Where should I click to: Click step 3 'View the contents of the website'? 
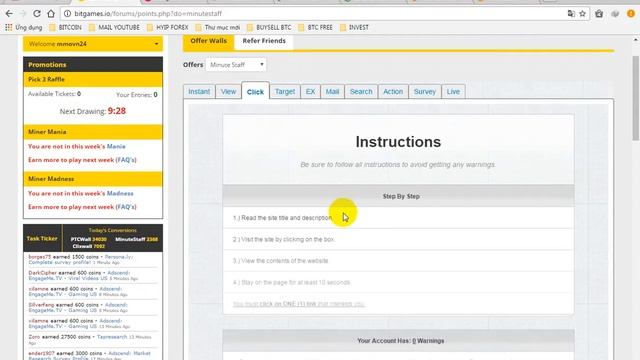pos(280,261)
